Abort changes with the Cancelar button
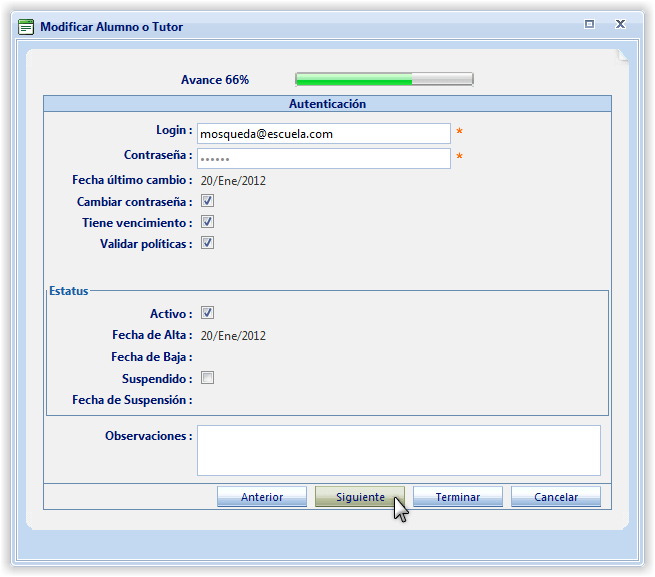 (556, 497)
